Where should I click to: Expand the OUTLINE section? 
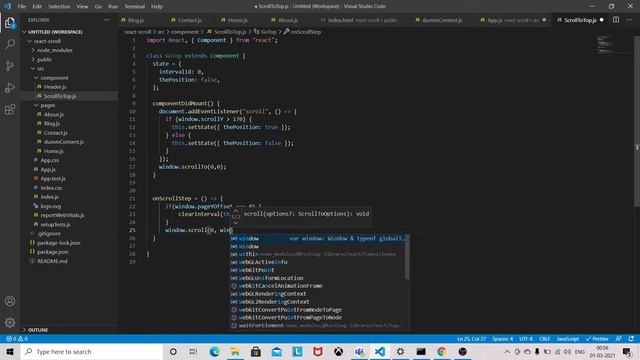tap(38, 330)
